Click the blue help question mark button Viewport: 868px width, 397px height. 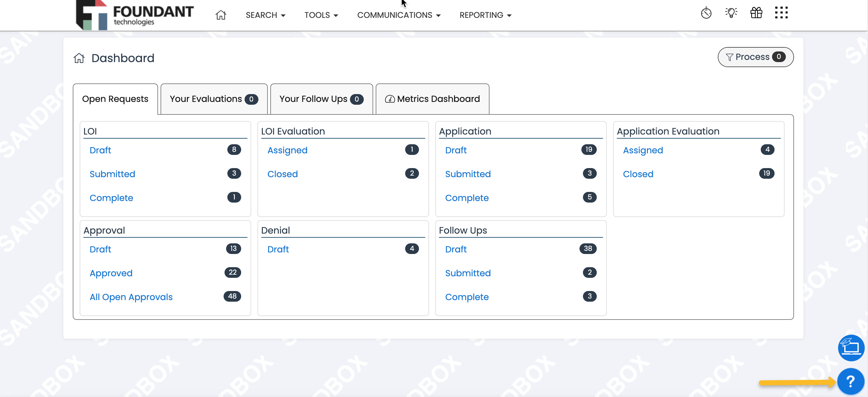(850, 382)
